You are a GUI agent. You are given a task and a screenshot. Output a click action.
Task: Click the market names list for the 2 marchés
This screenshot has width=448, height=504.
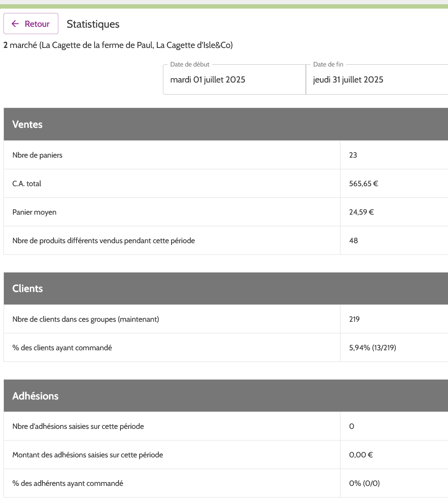[118, 45]
